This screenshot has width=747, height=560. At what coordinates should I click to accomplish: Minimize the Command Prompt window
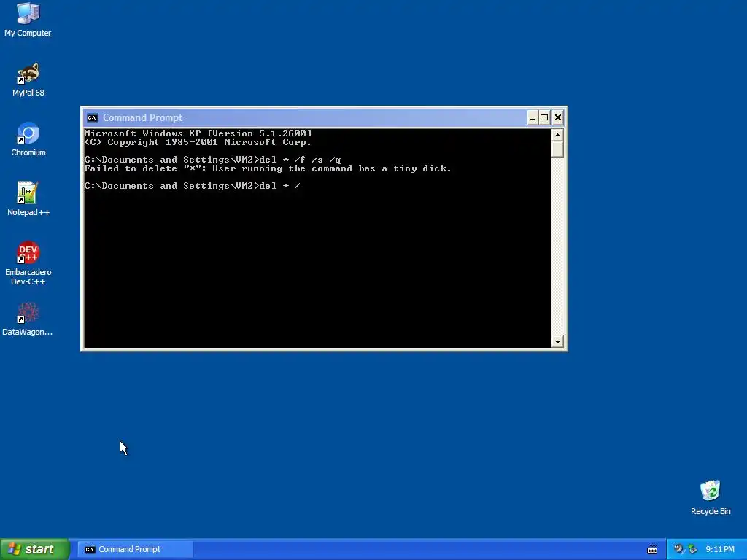pyautogui.click(x=532, y=117)
